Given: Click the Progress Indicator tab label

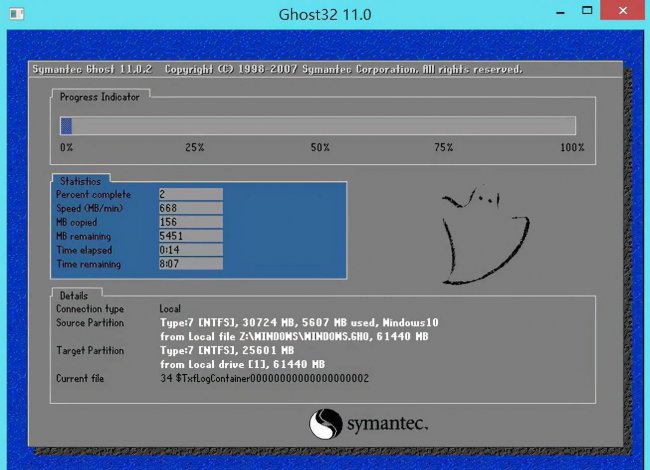Looking at the screenshot, I should point(99,97).
